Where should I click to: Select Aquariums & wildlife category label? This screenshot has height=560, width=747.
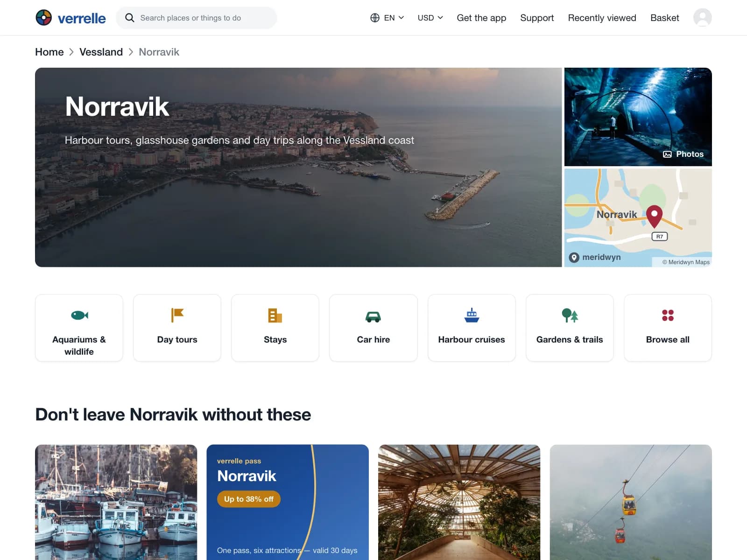pyautogui.click(x=79, y=345)
